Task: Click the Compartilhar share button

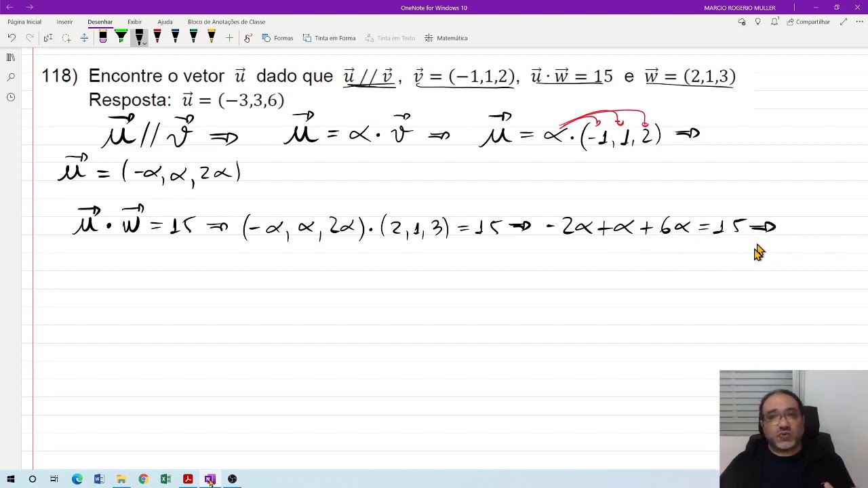Action: tap(808, 22)
